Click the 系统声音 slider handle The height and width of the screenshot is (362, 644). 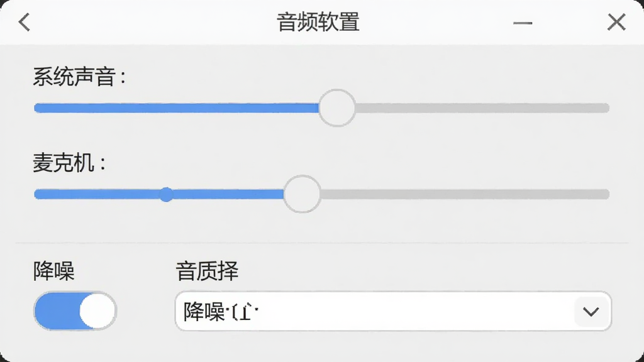tap(337, 108)
